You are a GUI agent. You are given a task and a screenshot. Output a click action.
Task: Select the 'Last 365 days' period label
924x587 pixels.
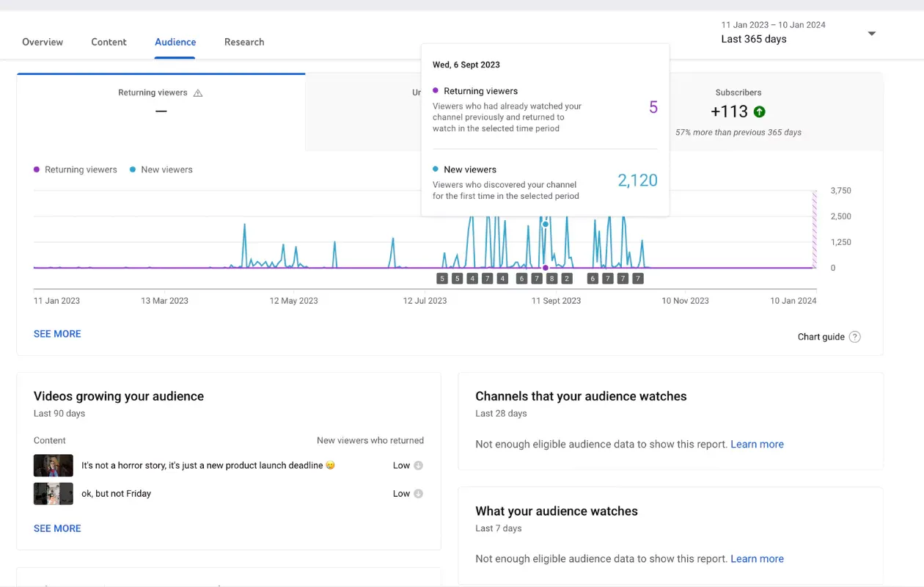[x=754, y=40]
